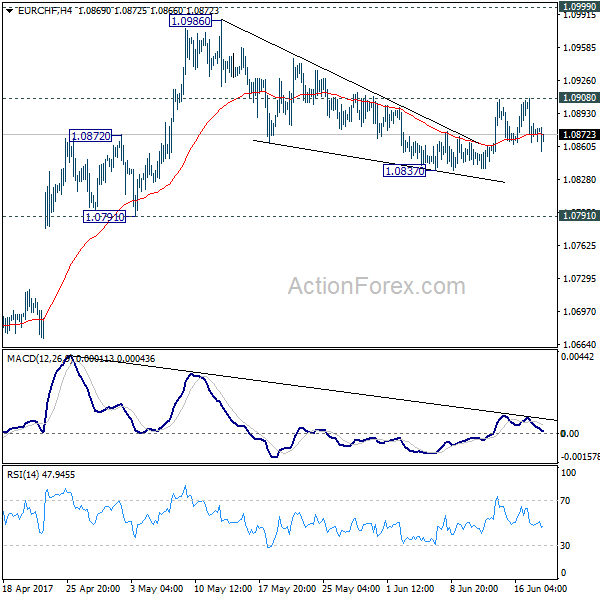Screen dimensions: 600x600
Task: Select the 1.09860 price label
Action: point(191,21)
